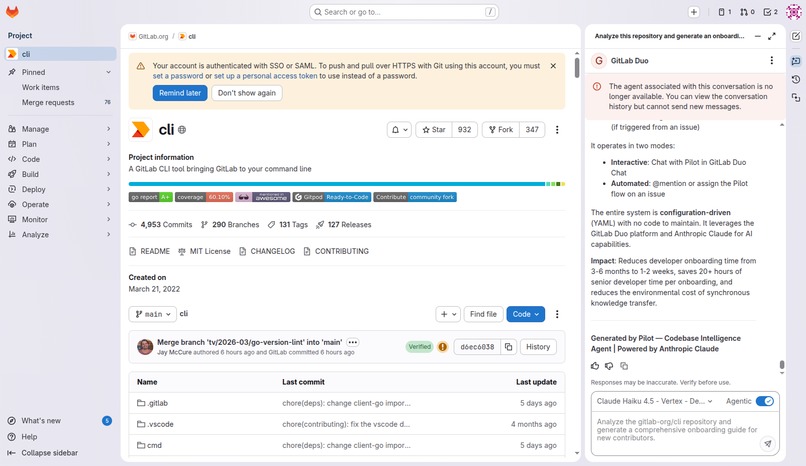Click Don't show again button
The image size is (806, 466).
pos(247,93)
